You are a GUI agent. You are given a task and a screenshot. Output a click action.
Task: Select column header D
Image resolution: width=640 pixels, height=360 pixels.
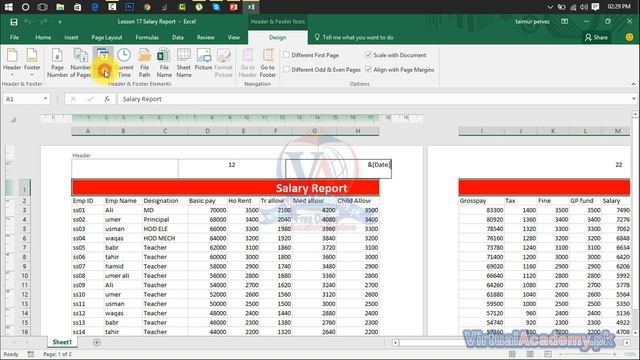[207, 131]
